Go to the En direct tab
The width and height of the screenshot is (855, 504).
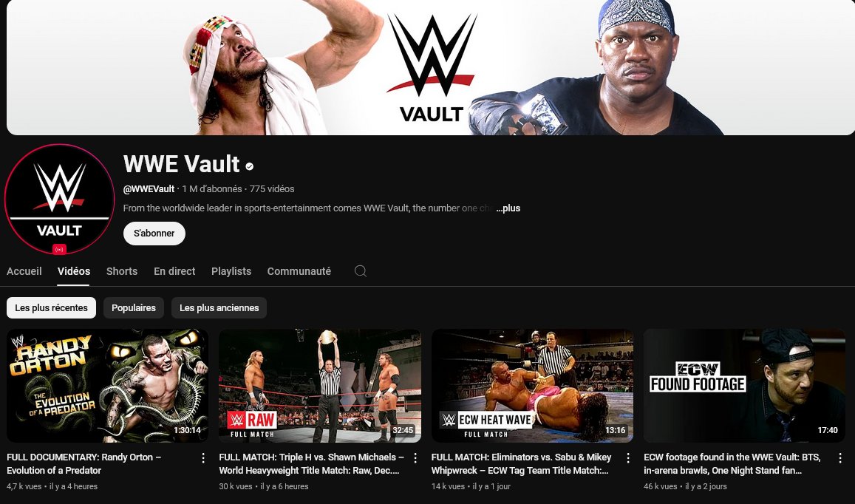click(174, 271)
